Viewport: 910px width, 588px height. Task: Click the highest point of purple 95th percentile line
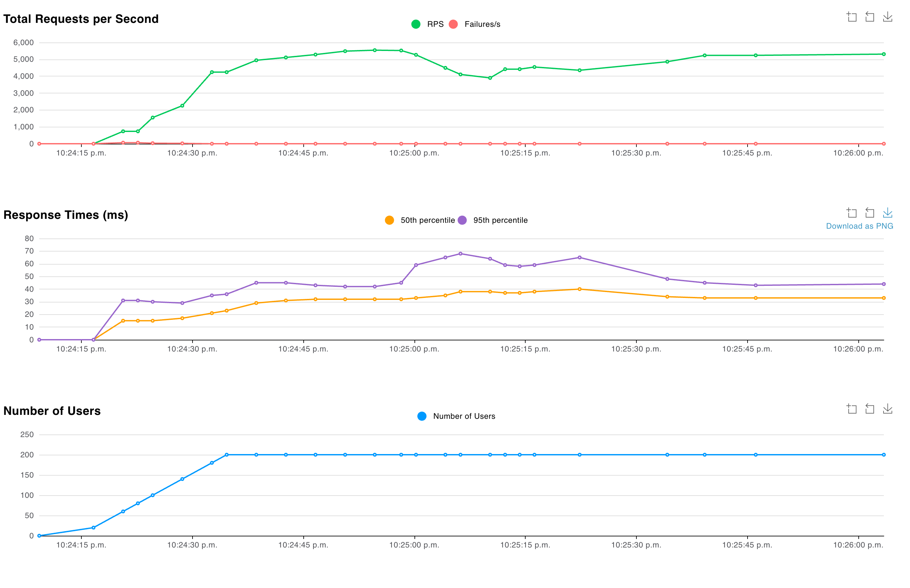coord(460,253)
